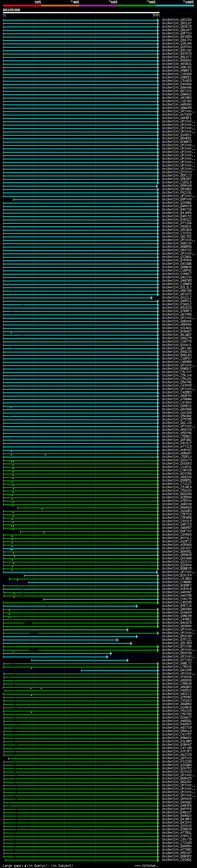Screen dimensions: 197x868
Task: Click the green ~80% identity legend segment
Action: pos(137,6)
